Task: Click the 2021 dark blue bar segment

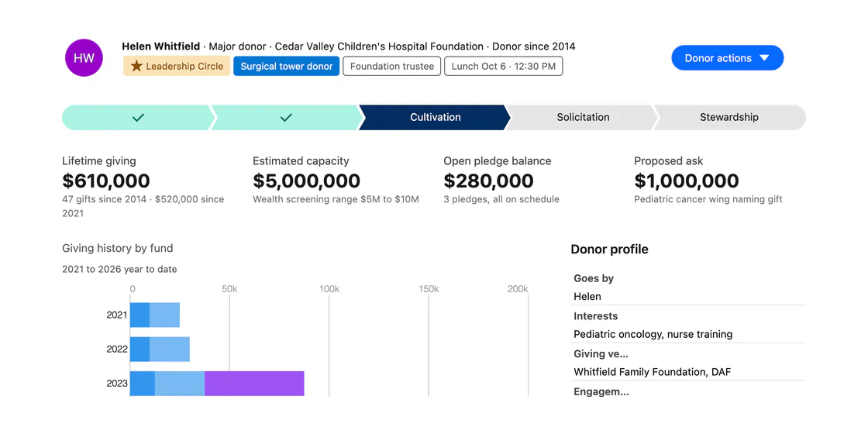Action: pyautogui.click(x=140, y=315)
